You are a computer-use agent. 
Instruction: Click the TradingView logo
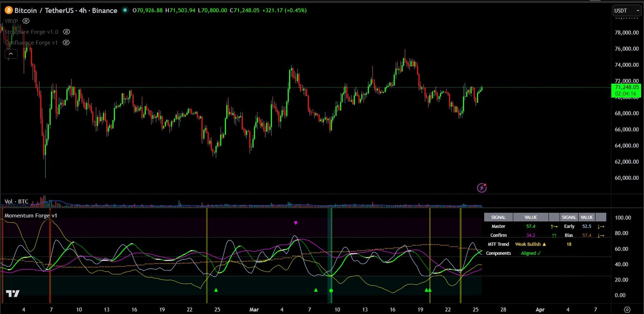[x=12, y=293]
